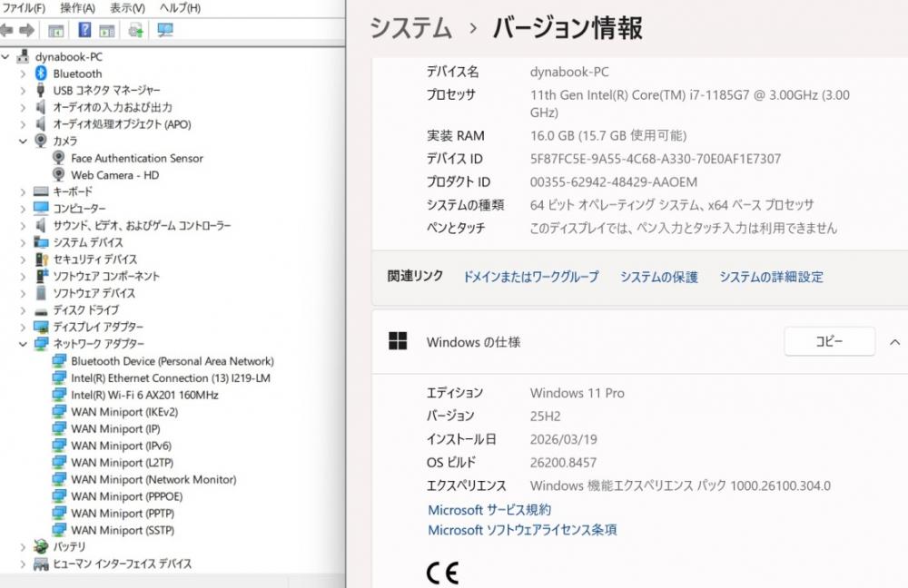Select the ディスク ドライブ drive icon

click(x=41, y=310)
